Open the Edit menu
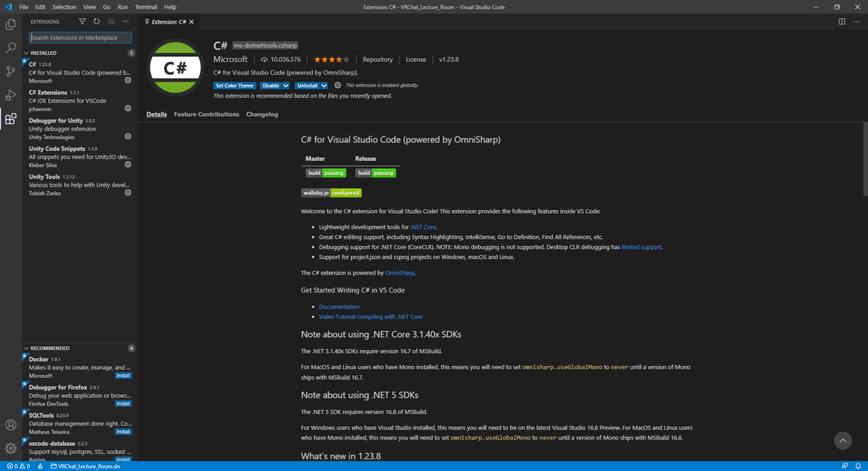This screenshot has height=471, width=868. 40,7
